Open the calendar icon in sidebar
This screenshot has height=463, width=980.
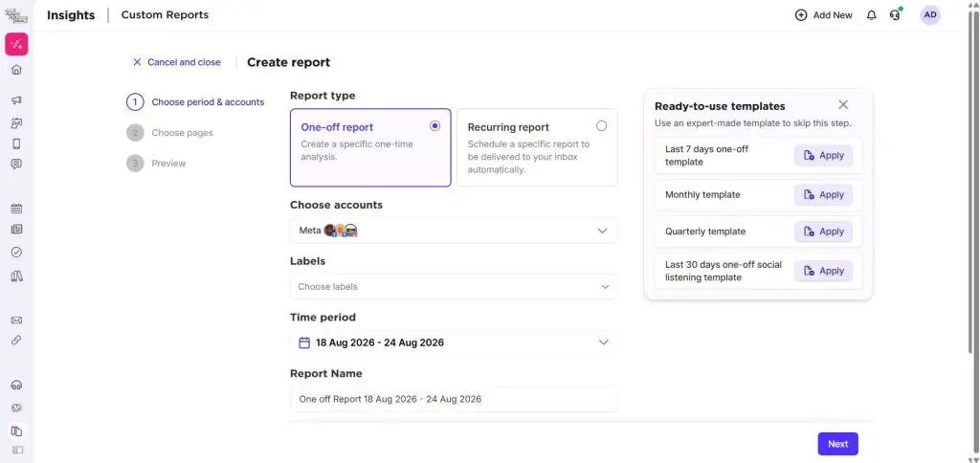tap(17, 209)
